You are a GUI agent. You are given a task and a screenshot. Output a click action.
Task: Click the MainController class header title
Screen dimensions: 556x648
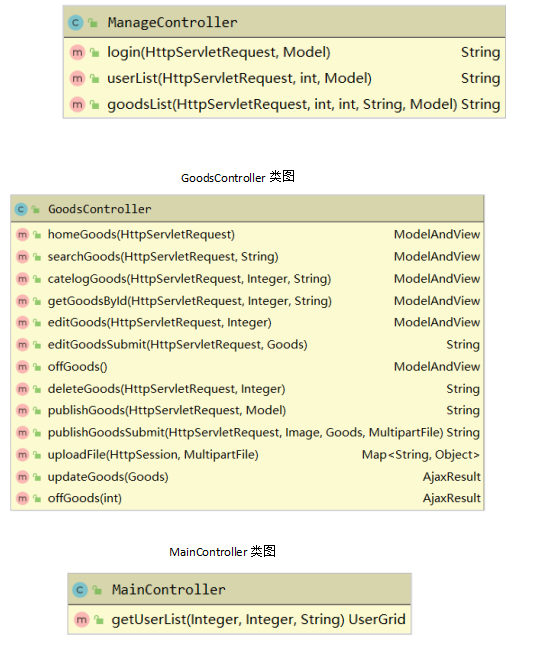point(169,589)
